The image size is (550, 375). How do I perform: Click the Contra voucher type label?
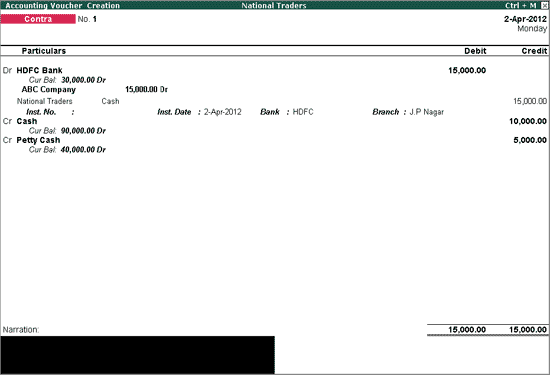[38, 19]
